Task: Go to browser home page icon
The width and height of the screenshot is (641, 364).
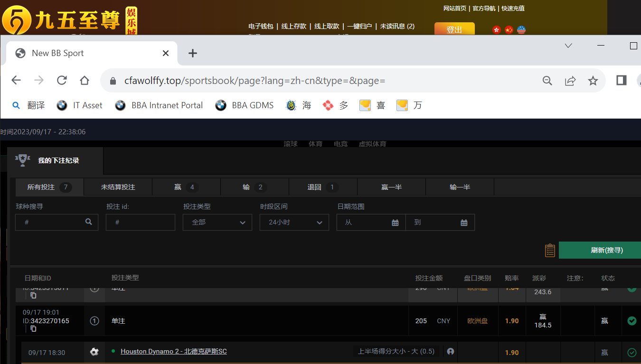Action: [x=85, y=81]
